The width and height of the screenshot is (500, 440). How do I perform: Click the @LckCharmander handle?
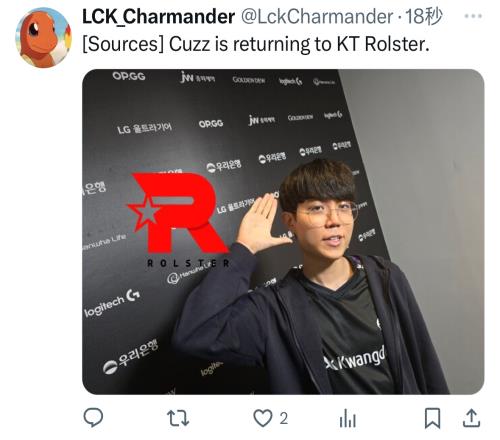317,16
